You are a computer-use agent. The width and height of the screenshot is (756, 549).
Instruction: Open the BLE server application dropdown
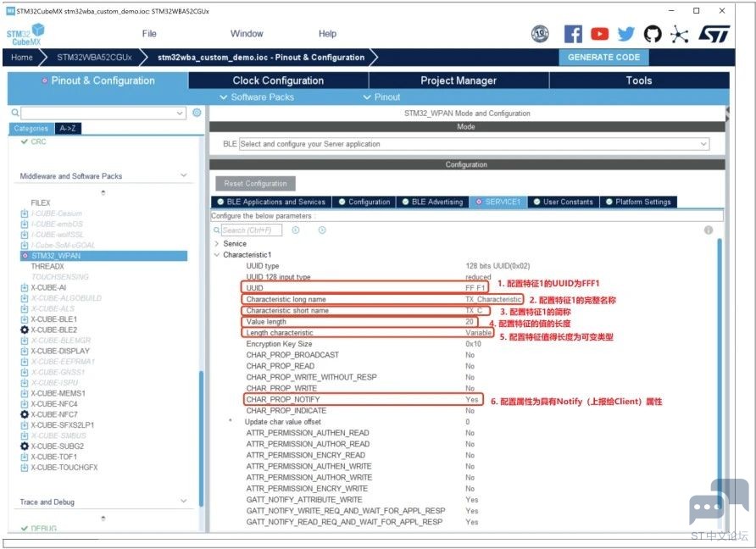point(474,144)
